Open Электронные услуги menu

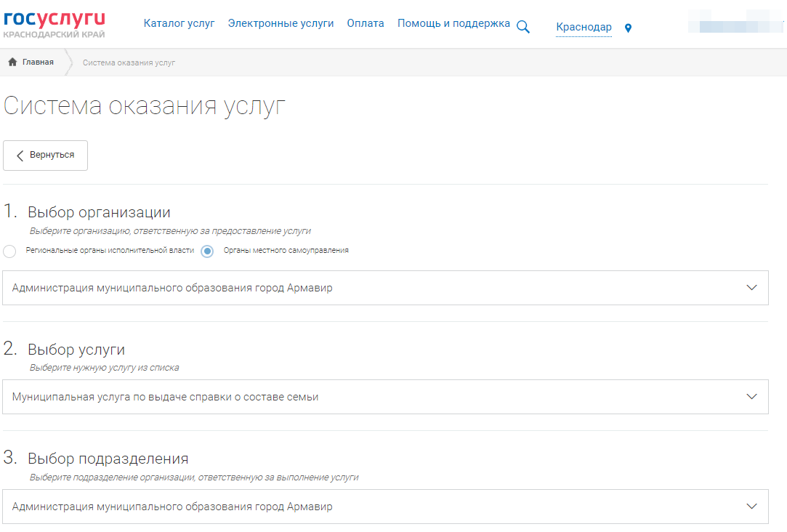pyautogui.click(x=281, y=23)
